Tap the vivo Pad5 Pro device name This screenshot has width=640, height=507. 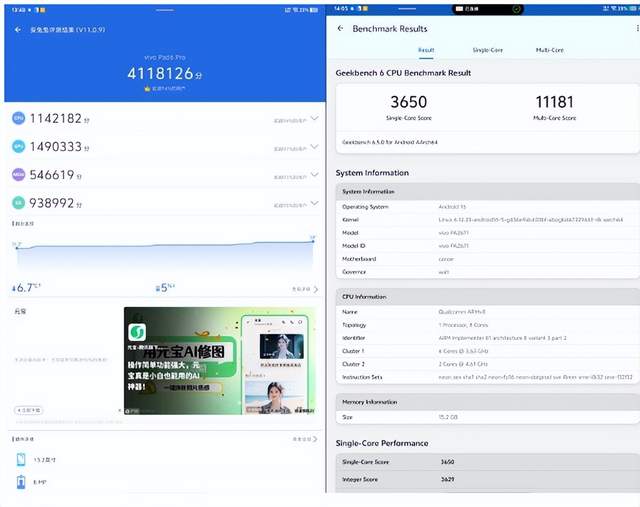pos(164,58)
